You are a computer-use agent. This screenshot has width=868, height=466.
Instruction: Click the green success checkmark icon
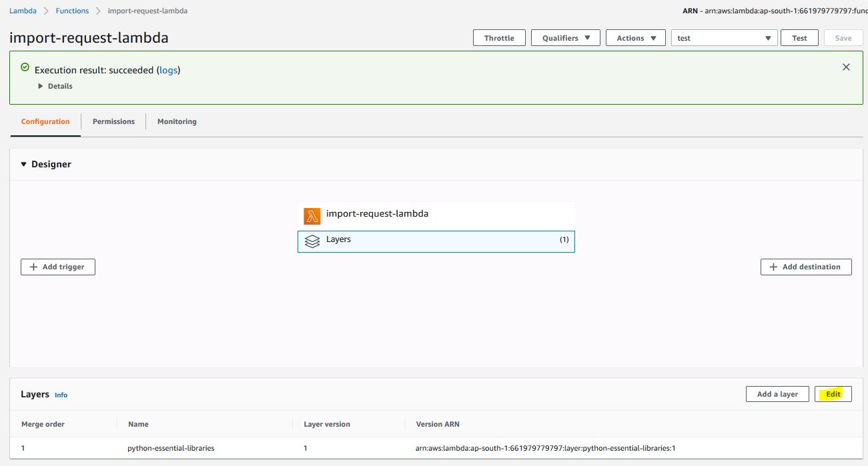click(25, 67)
